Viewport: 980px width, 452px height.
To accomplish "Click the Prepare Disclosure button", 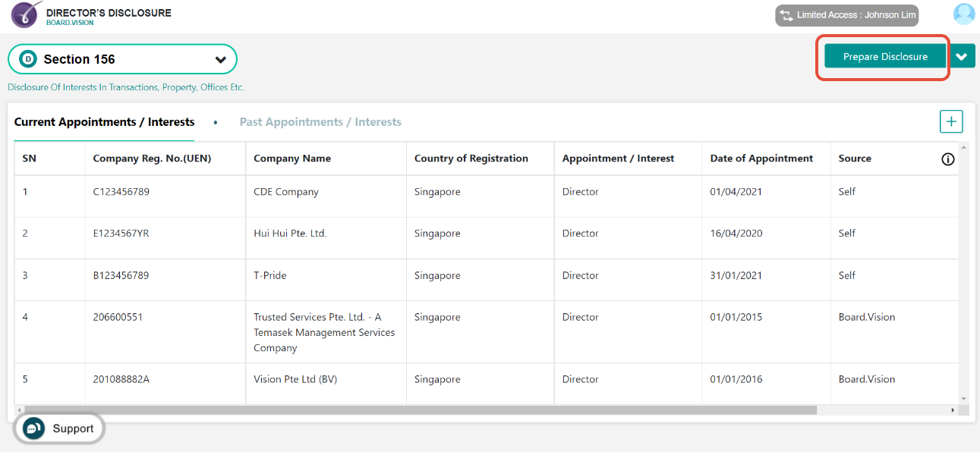I will coord(883,55).
